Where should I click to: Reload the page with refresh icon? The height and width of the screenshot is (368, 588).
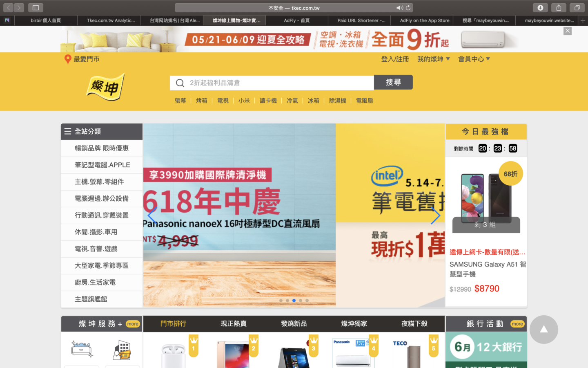click(x=408, y=8)
